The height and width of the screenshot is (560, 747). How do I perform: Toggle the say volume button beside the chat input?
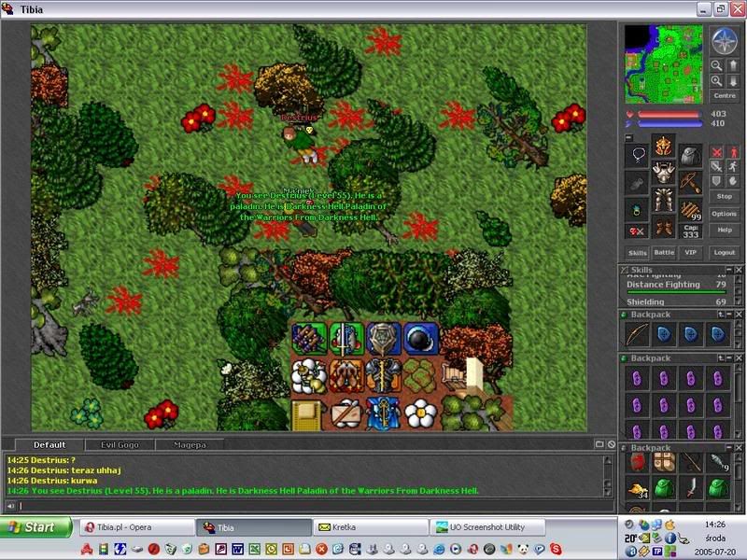pos(10,506)
